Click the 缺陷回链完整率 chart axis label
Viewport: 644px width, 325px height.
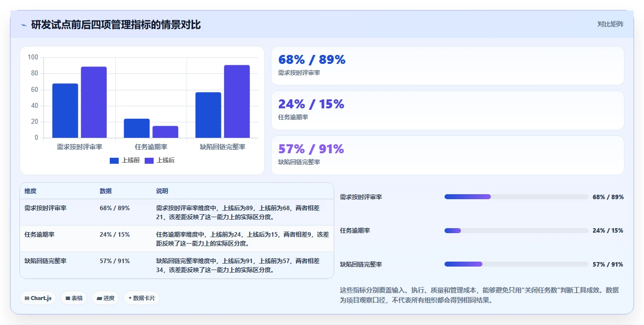(x=222, y=147)
